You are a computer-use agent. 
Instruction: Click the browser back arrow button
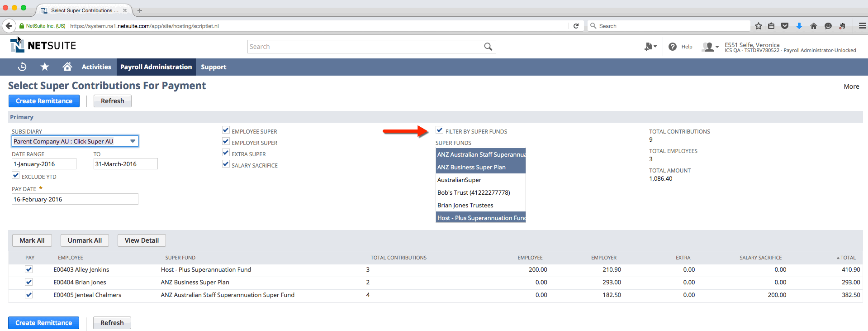point(9,26)
